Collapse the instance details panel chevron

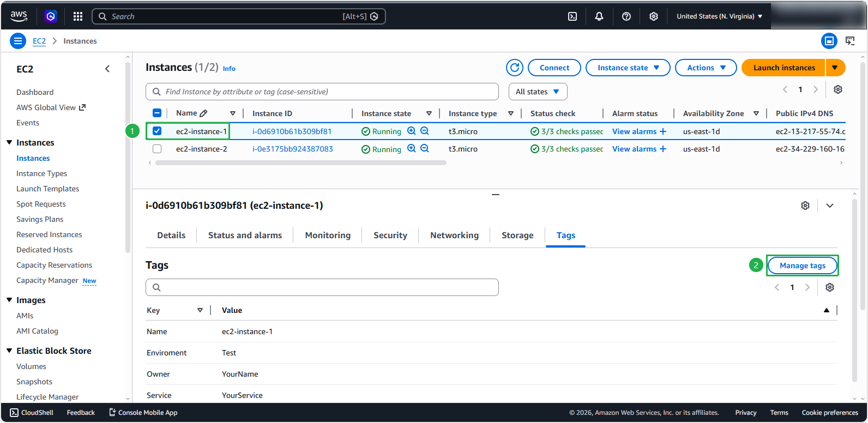click(x=830, y=206)
